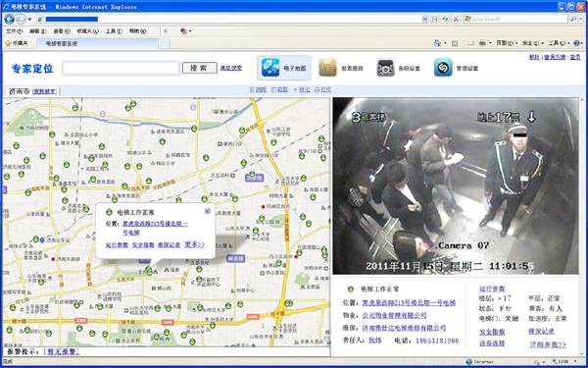
Task: Click the 语音连接 voice connection link
Action: tap(492, 343)
